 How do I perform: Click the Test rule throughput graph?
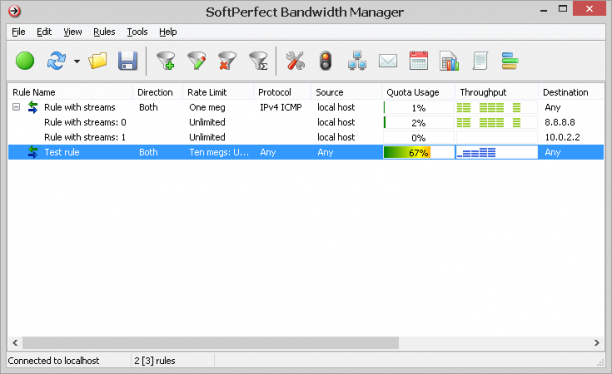coord(496,152)
